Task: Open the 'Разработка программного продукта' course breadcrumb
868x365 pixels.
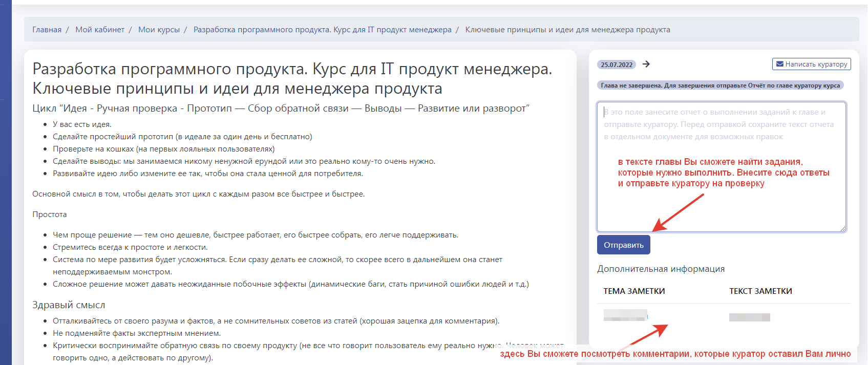Action: (x=322, y=30)
